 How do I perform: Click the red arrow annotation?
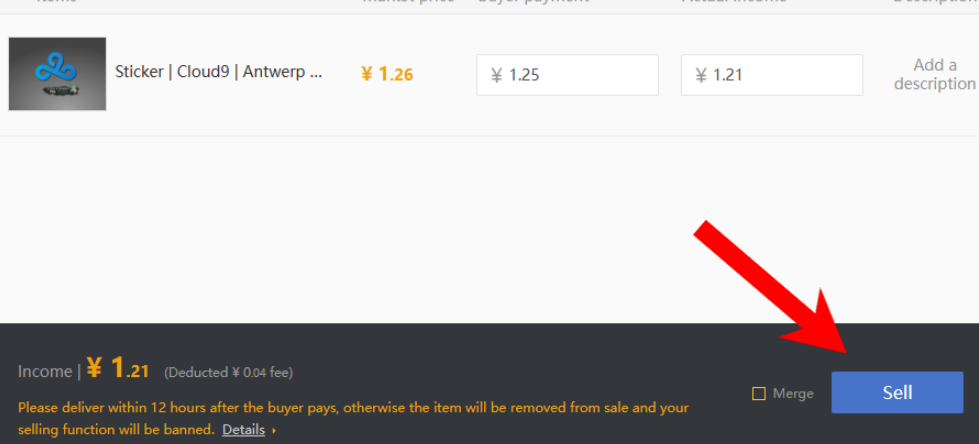774,289
